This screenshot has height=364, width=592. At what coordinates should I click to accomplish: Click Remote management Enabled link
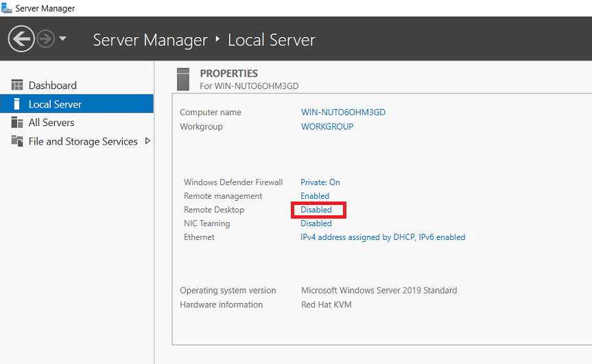[x=315, y=196]
